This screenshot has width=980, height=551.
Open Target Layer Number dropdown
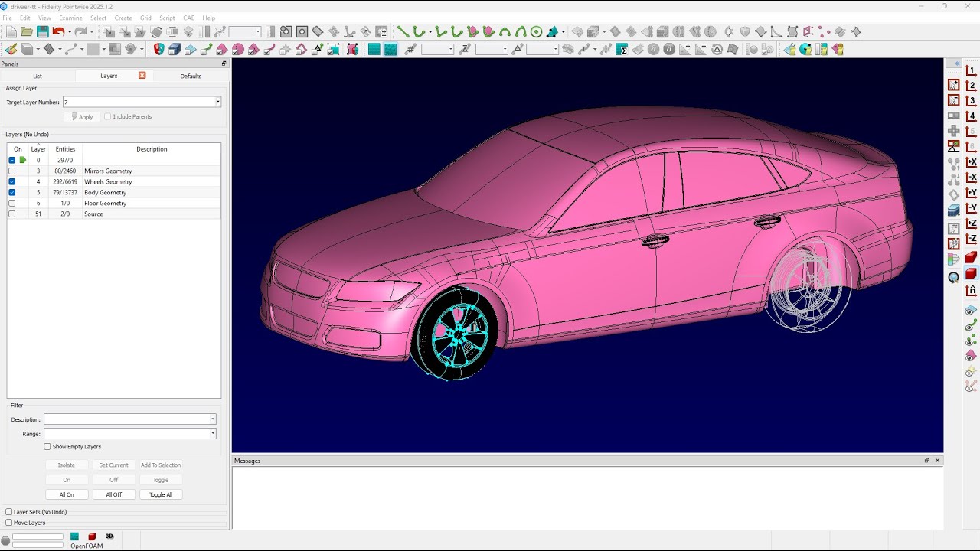coord(217,102)
